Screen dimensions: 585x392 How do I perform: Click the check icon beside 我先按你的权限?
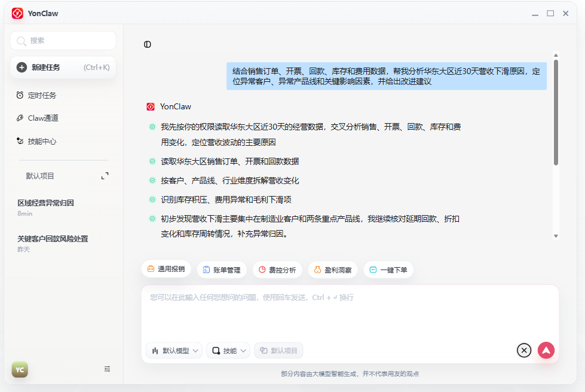pos(152,127)
